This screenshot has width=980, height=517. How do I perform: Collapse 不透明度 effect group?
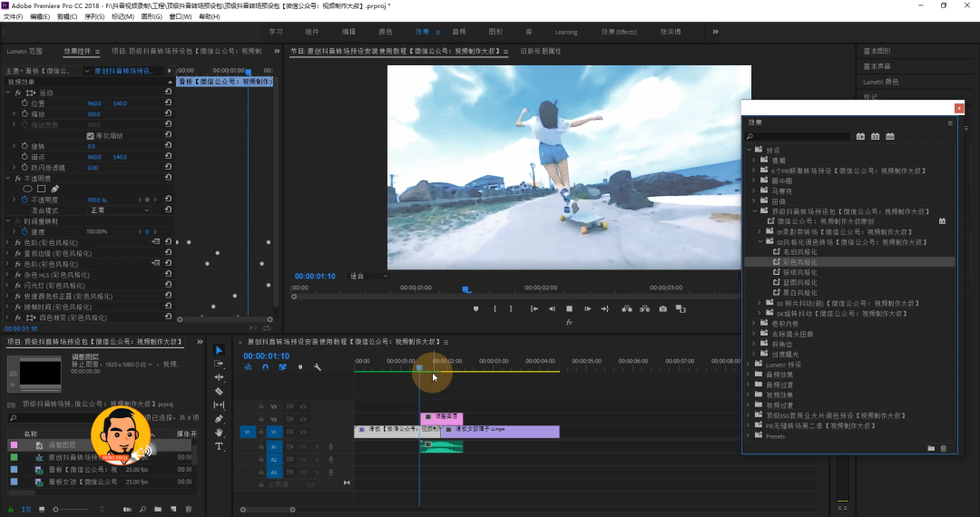pos(8,178)
